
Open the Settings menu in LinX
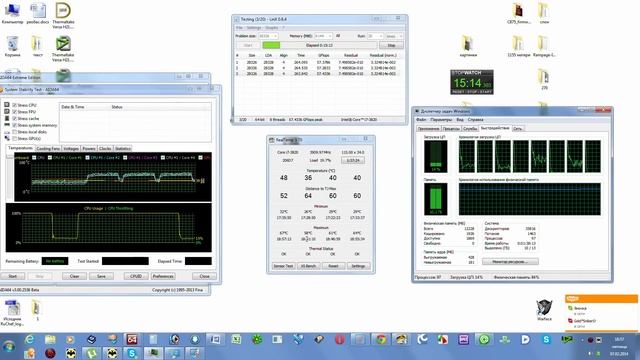pyautogui.click(x=253, y=28)
